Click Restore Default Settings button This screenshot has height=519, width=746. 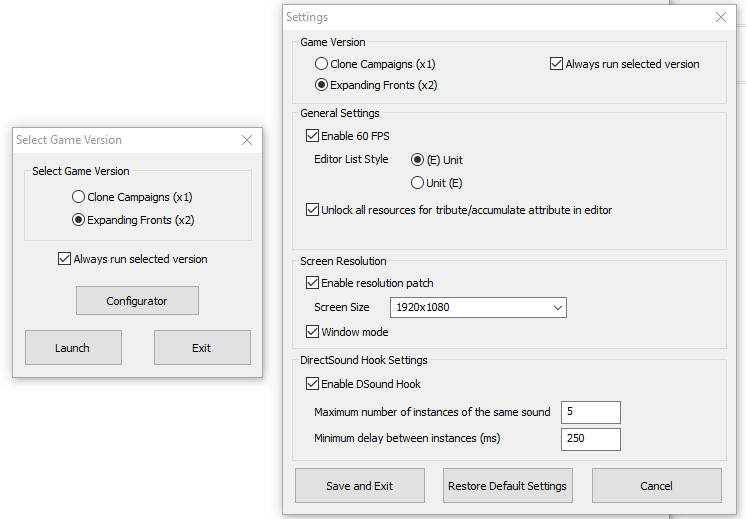[x=508, y=486]
